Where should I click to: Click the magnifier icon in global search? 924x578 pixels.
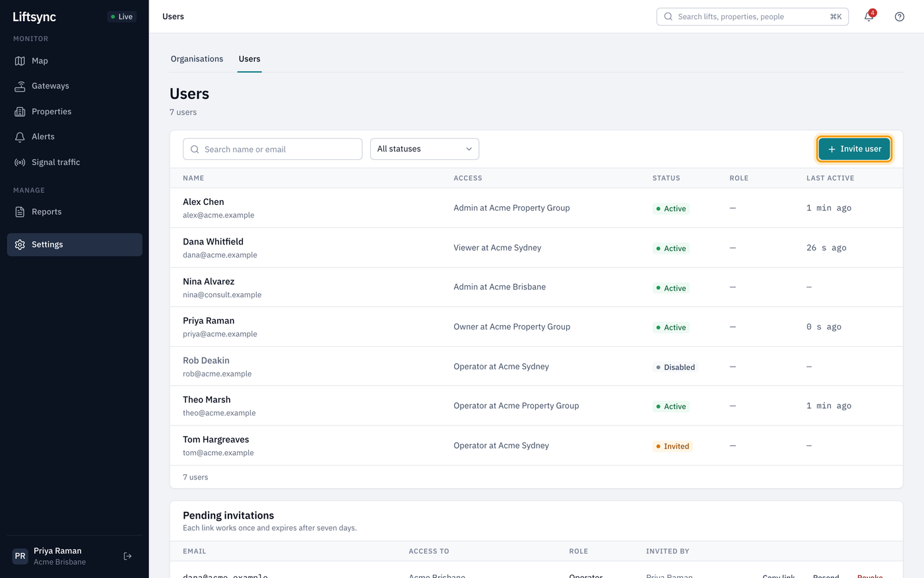tap(668, 17)
